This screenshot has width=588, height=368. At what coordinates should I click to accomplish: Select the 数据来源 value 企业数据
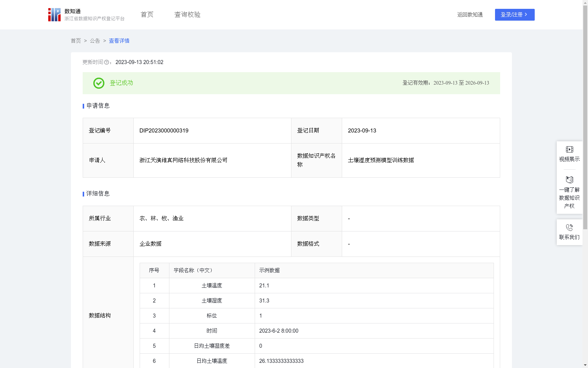click(150, 244)
